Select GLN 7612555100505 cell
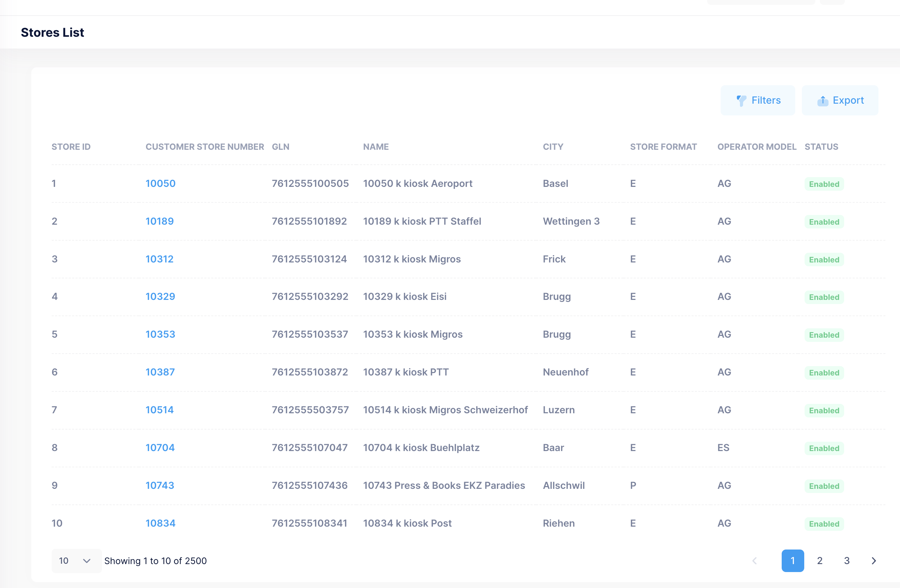 coord(310,184)
